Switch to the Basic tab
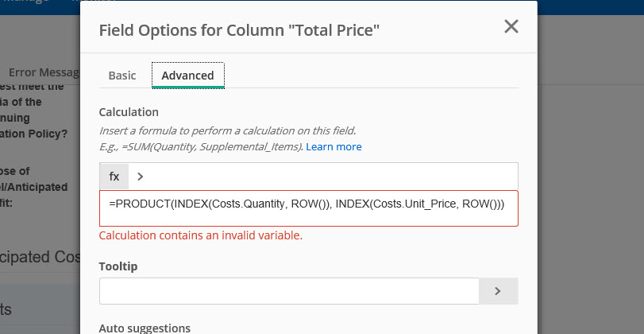 point(122,75)
